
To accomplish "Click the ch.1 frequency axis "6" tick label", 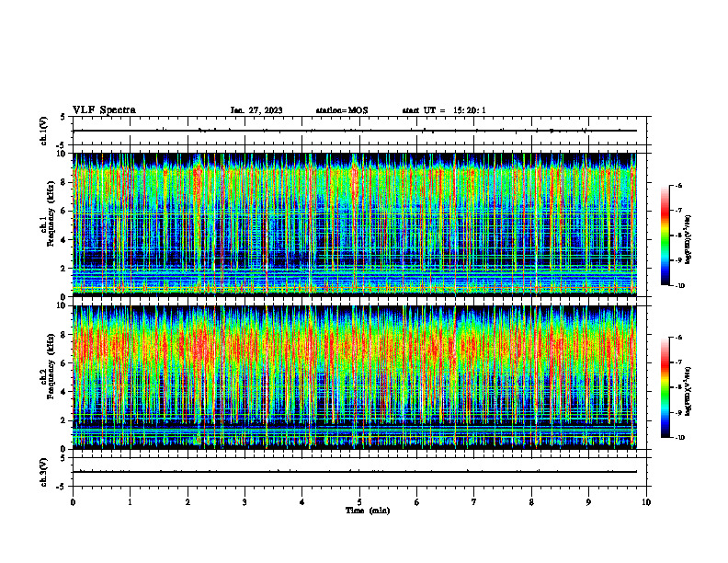I will point(63,212).
